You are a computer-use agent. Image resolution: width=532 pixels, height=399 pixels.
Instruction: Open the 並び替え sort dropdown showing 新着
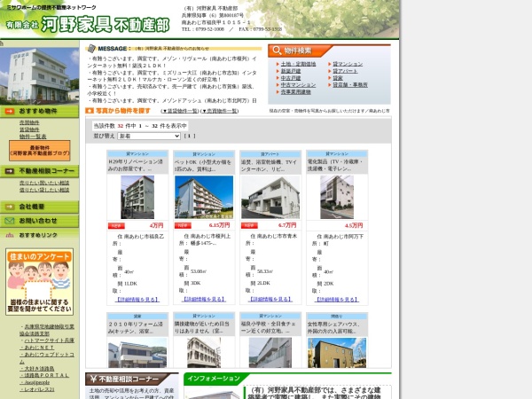[x=149, y=136]
